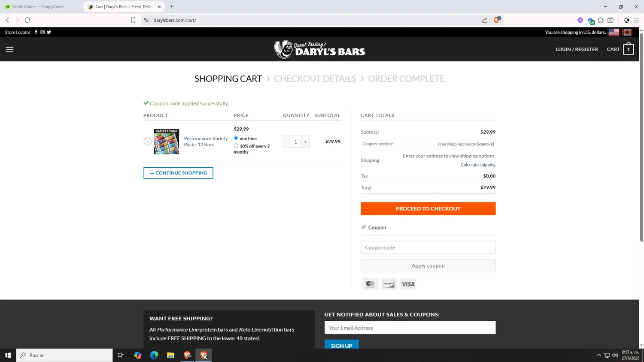Open File Explorer from taskbar
This screenshot has width=644, height=362.
[x=170, y=355]
